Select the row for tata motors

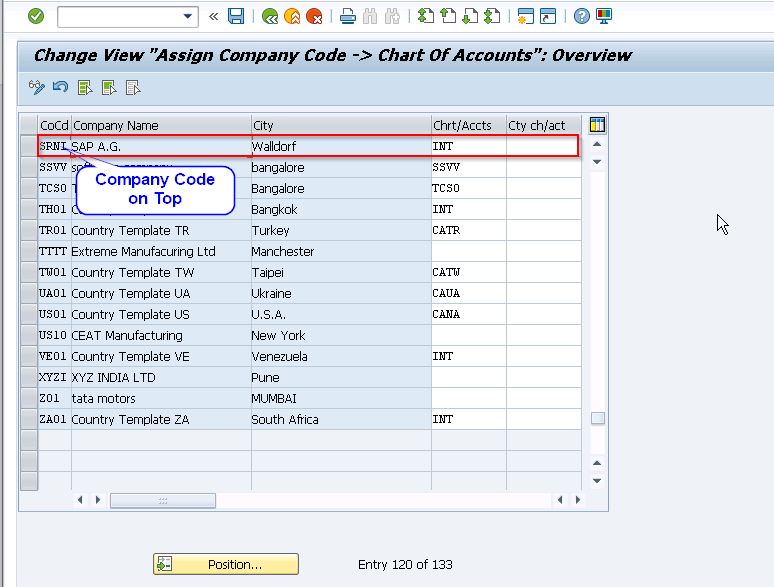(29, 399)
